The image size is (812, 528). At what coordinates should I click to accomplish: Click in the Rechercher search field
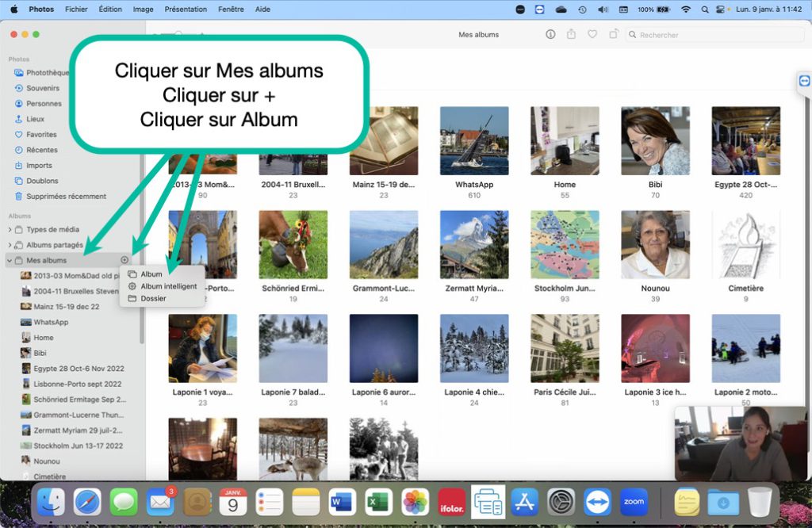[x=714, y=35]
